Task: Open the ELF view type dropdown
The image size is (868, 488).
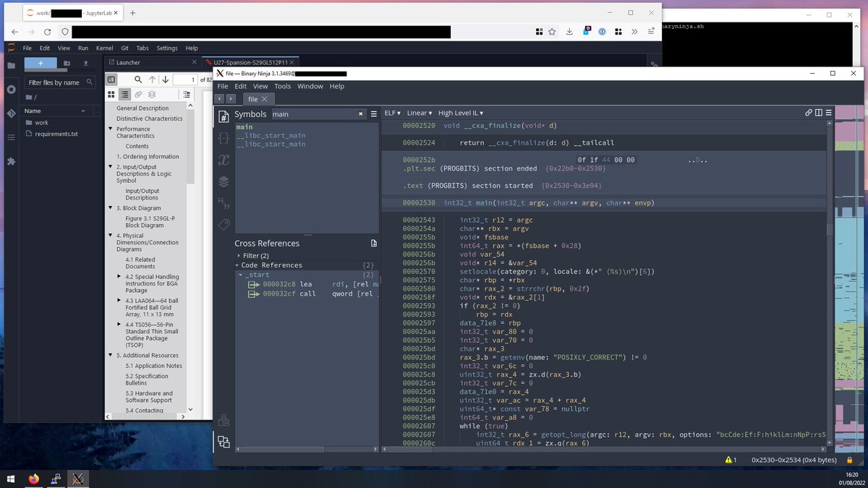Action: coord(393,113)
